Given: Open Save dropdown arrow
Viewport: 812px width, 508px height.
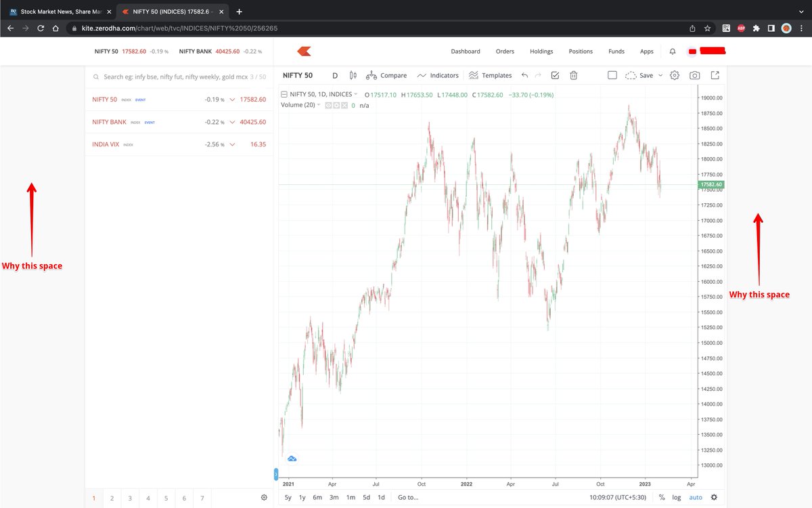Looking at the screenshot, I should click(660, 75).
